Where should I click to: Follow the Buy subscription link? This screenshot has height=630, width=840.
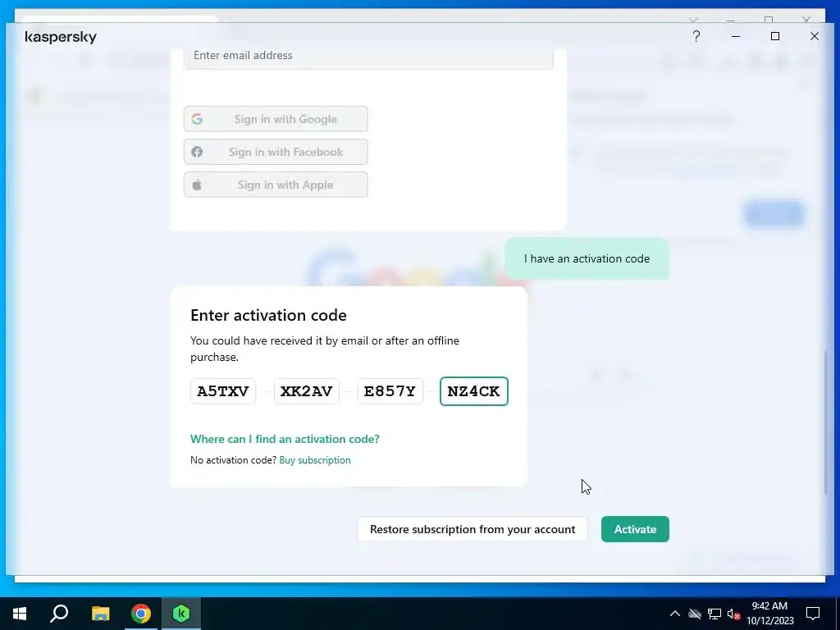pyautogui.click(x=315, y=460)
